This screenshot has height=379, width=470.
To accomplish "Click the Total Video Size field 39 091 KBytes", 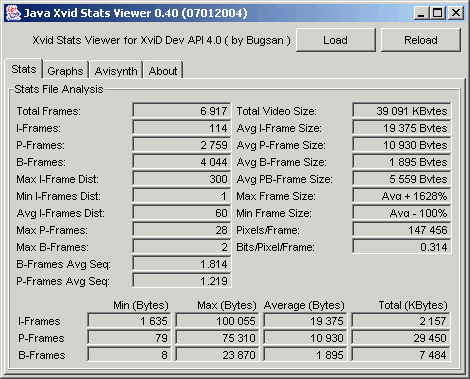I will click(402, 111).
